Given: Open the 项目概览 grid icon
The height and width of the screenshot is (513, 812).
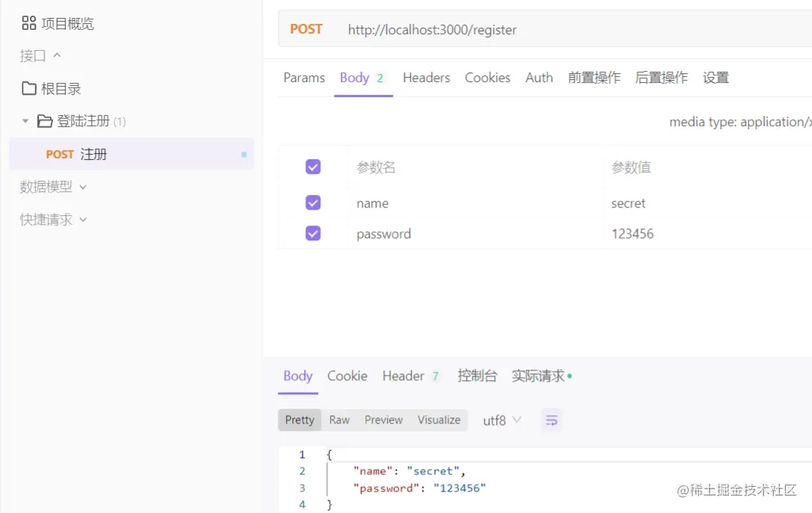Looking at the screenshot, I should 29,23.
